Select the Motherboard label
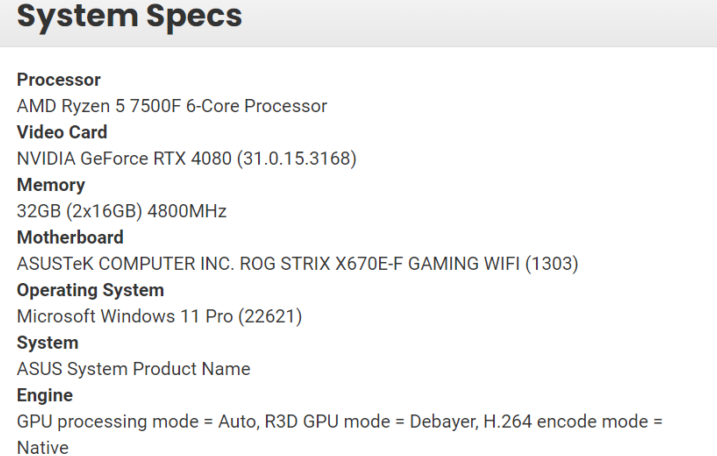This screenshot has height=456, width=717. (70, 238)
